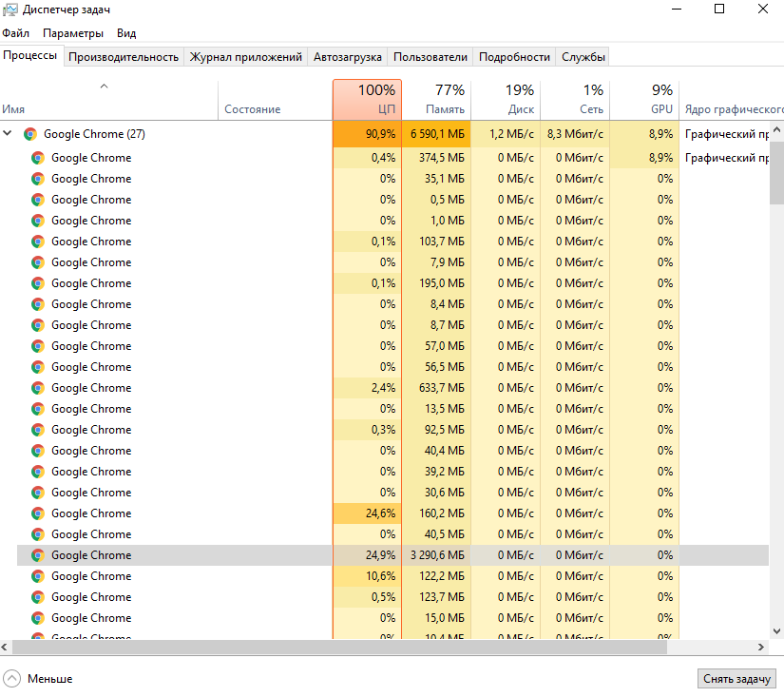Screen dimensions: 784x697
Task: Click the Chrome icon in the 30,6 МБ row
Action: (x=37, y=493)
